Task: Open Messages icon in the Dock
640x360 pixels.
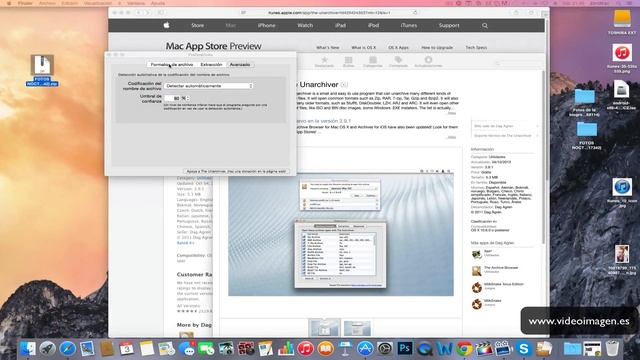Action: coord(187,349)
